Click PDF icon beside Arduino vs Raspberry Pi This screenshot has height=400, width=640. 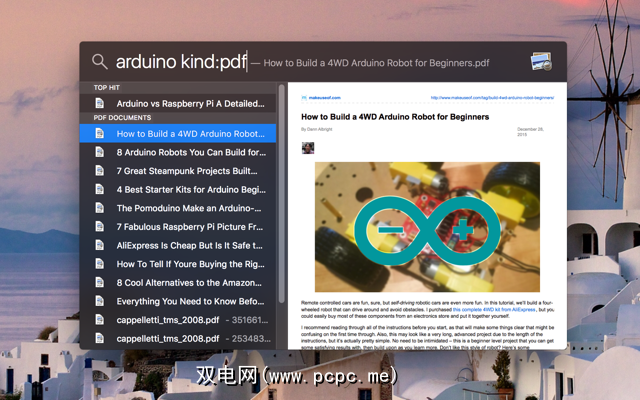[x=100, y=103]
